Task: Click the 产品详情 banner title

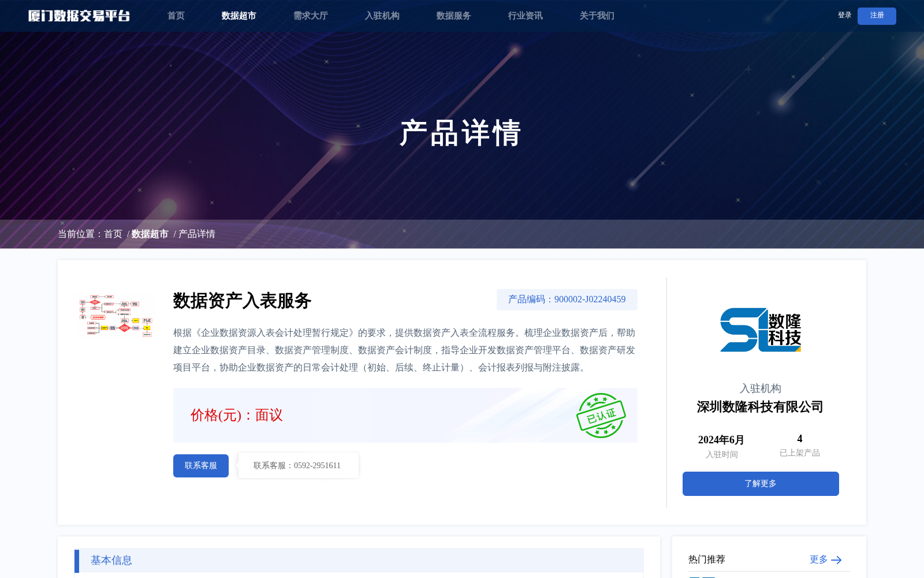Action: (460, 133)
